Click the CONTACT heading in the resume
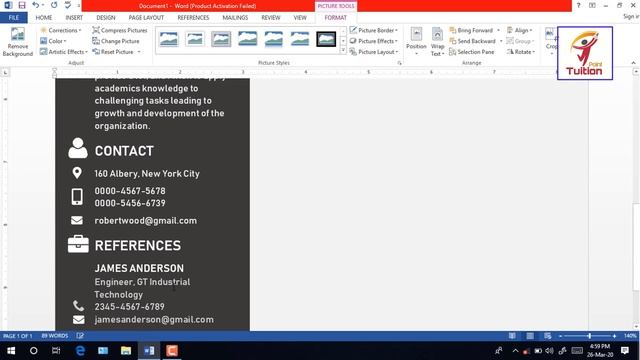 coord(124,151)
